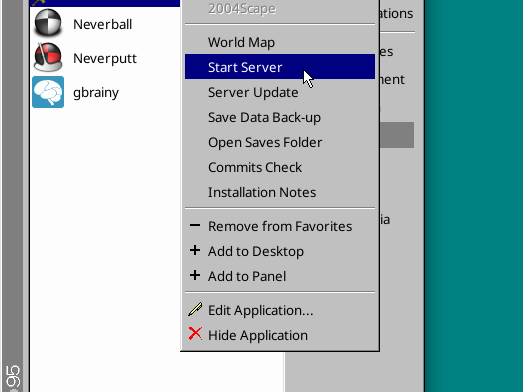The width and height of the screenshot is (523, 392).
Task: Launch Neverball from its checkered ball icon
Action: click(x=48, y=23)
